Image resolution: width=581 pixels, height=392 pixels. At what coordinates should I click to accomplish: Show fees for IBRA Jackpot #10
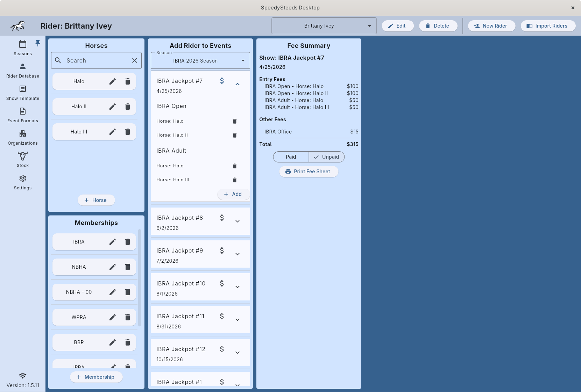[x=222, y=283]
